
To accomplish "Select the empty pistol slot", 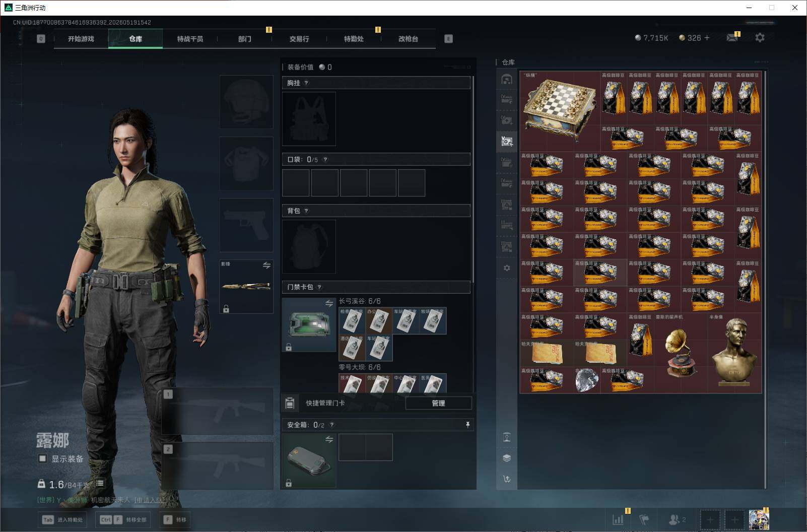I will 246,225.
